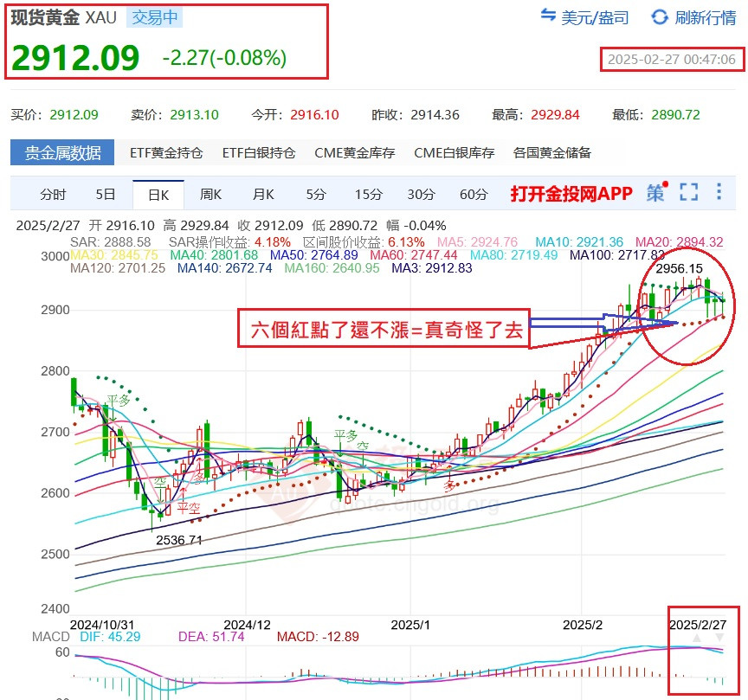The width and height of the screenshot is (748, 700).
Task: Click the 2956.15 high price marker
Action: point(679,268)
